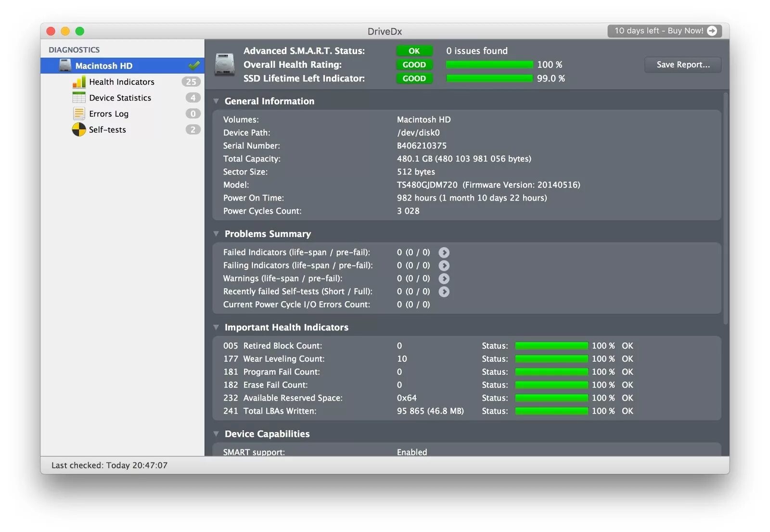Collapse the Device Capabilities section
Screen dimensions: 770x532
[216, 434]
